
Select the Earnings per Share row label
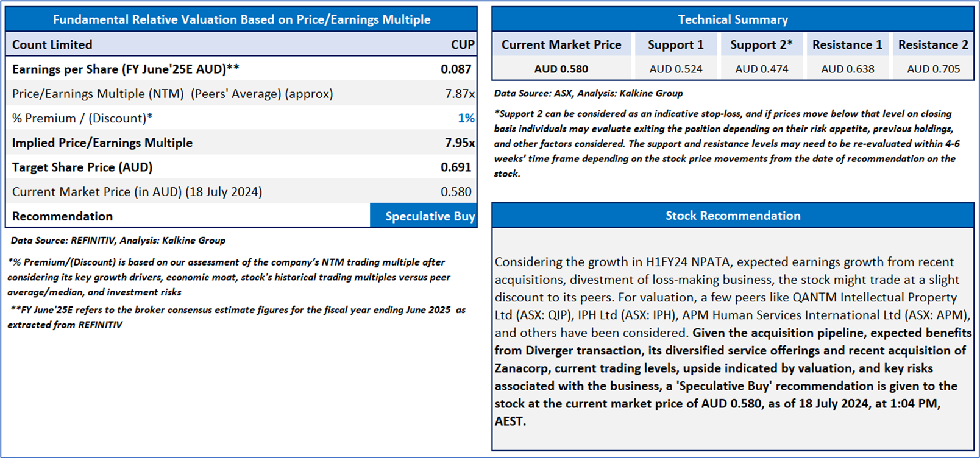point(126,69)
